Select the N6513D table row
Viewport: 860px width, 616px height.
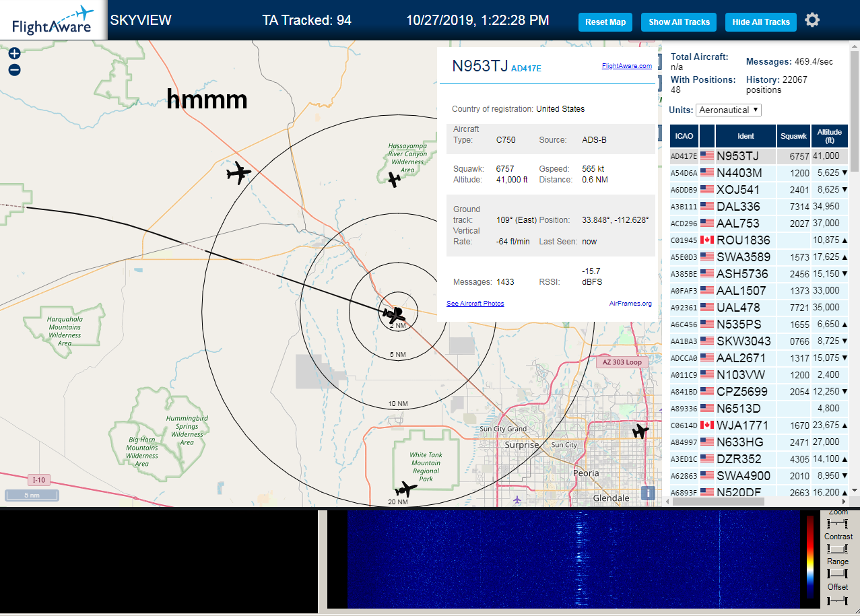tap(758, 408)
